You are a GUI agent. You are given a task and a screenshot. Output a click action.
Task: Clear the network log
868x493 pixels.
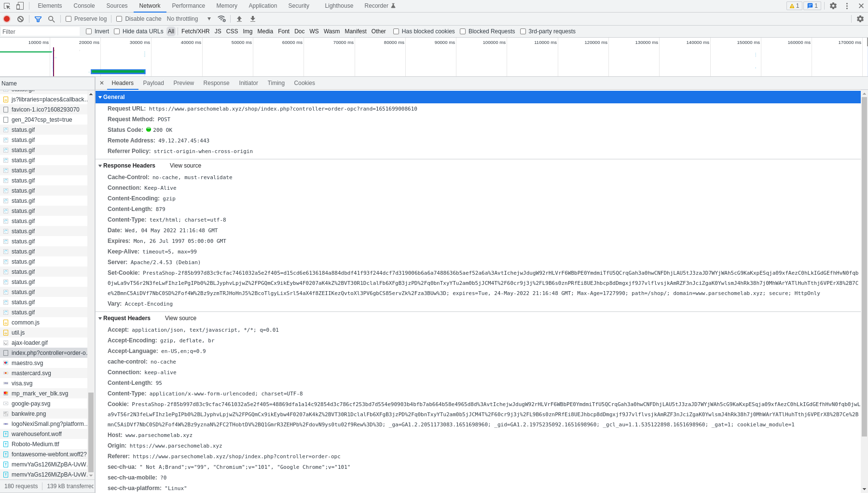tap(20, 19)
